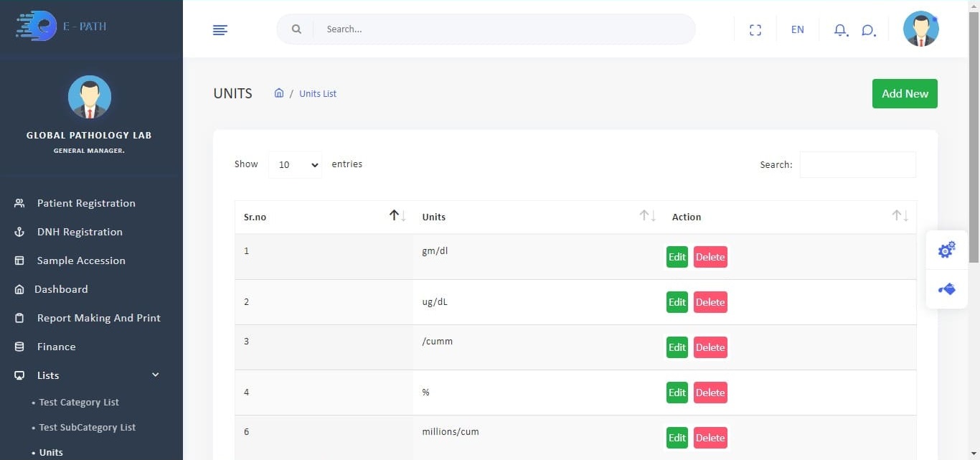Image resolution: width=980 pixels, height=460 pixels.
Task: Open the user avatar in top bar
Action: (x=920, y=29)
